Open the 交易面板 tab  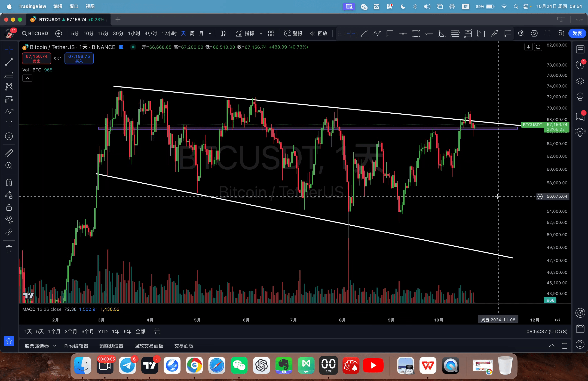coord(184,346)
